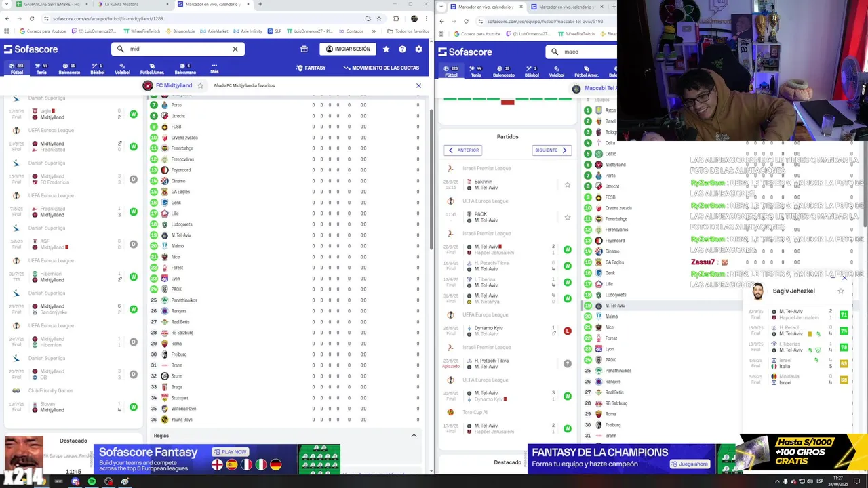Open extensions puzzle icon in left browser
The height and width of the screenshot is (488, 868).
[396, 18]
